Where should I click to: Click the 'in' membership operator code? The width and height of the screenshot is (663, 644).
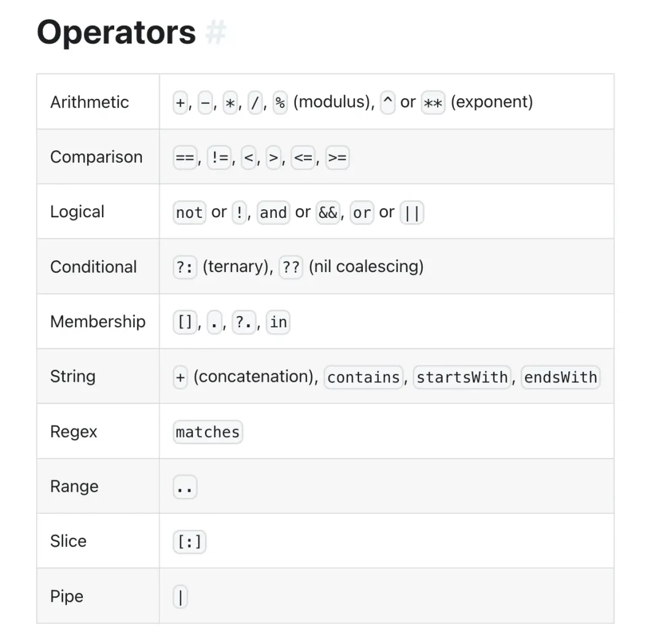278,322
